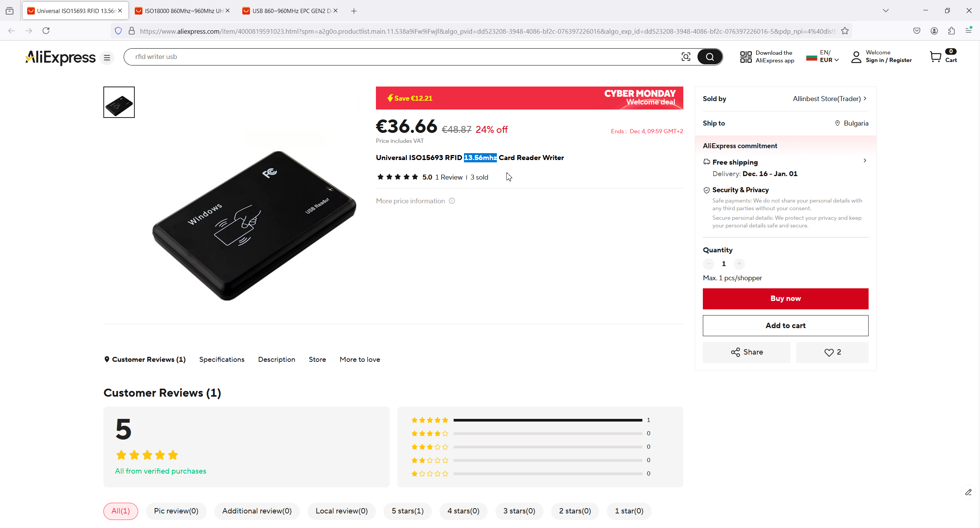The image size is (980, 528).
Task: Select the 5 stars(1) review filter
Action: [x=407, y=511]
